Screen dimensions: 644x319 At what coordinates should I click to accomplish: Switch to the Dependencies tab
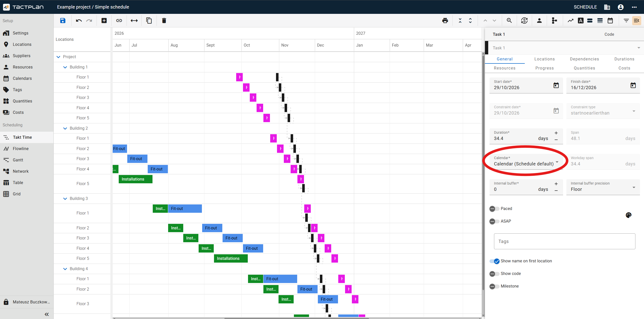click(x=585, y=59)
